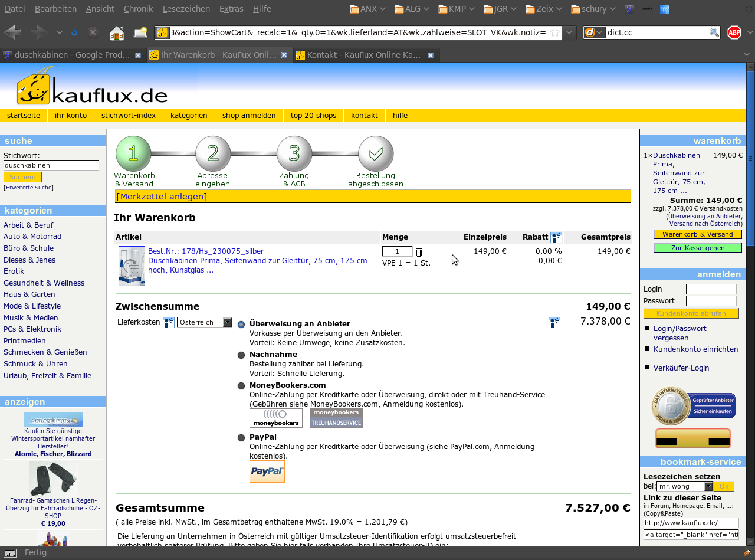The image size is (755, 560).
Task: Expand the Zeix bookmarks folder
Action: (544, 9)
